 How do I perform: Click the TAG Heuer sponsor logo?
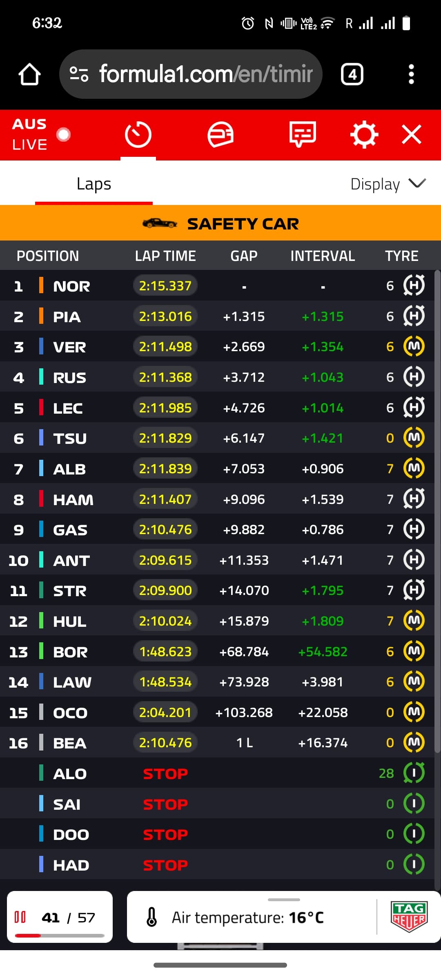(x=409, y=917)
